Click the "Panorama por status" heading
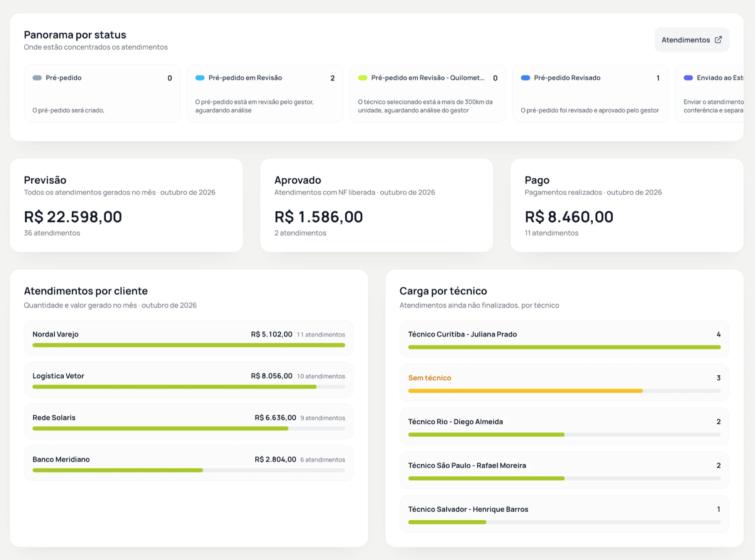This screenshot has height=560, width=755. 75,35
